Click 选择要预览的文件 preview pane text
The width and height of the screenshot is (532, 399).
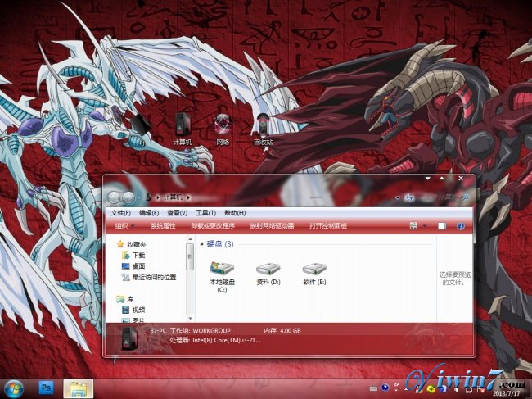point(454,278)
